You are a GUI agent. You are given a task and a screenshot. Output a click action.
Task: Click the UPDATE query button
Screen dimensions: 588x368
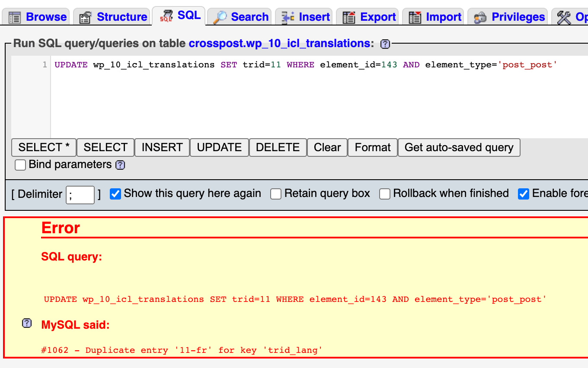[x=219, y=147]
